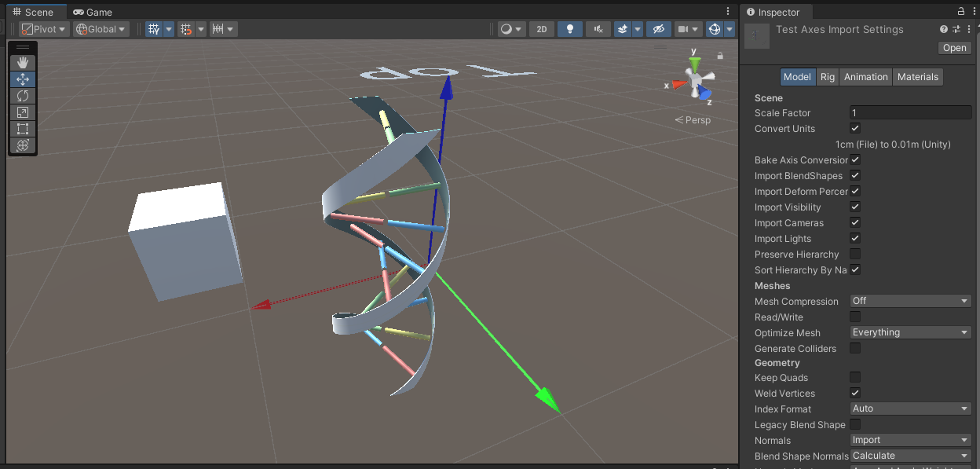Open the Mesh Compression dropdown
The width and height of the screenshot is (980, 469).
[909, 300]
